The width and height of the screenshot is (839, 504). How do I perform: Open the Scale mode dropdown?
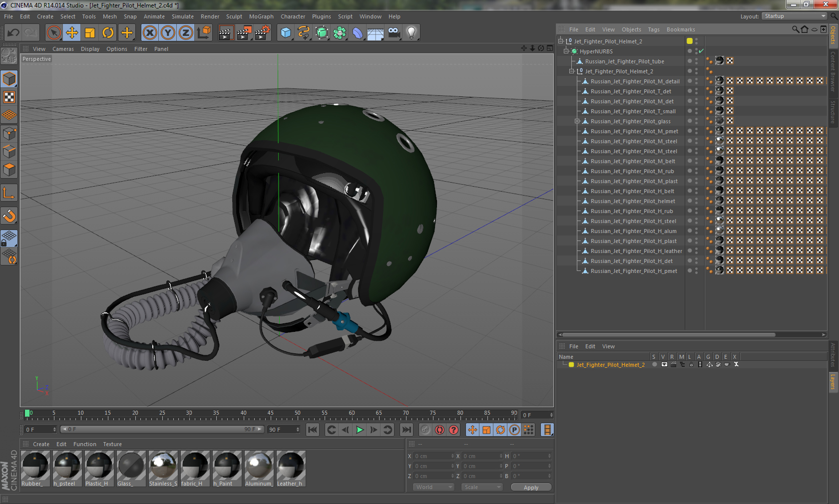click(x=481, y=487)
